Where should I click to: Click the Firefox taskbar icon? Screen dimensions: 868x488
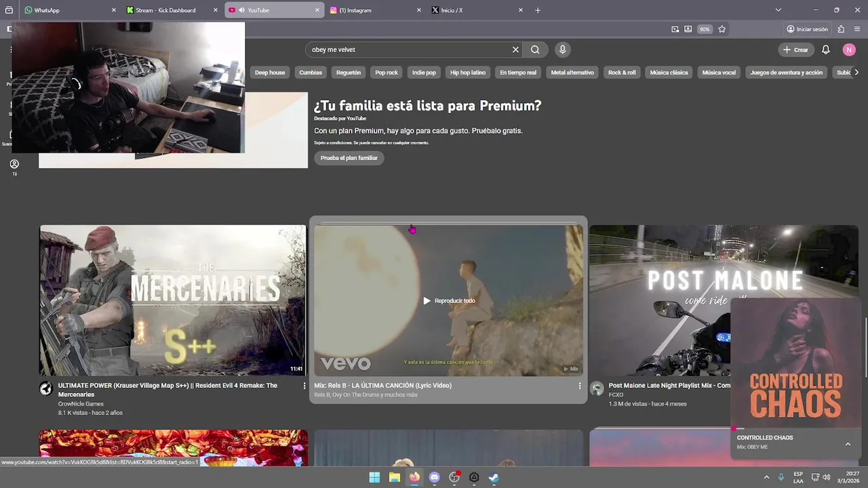(x=414, y=477)
